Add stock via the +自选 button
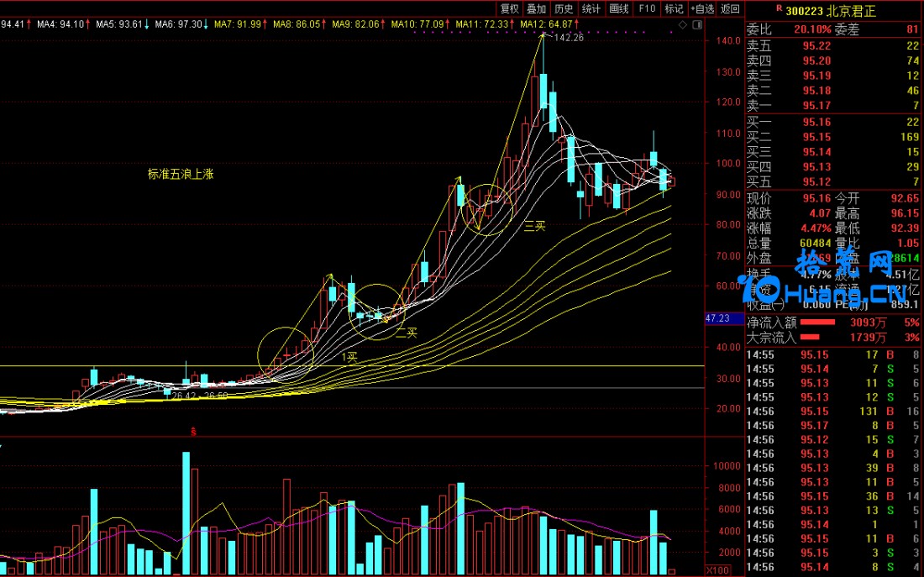The width and height of the screenshot is (924, 577). point(702,9)
